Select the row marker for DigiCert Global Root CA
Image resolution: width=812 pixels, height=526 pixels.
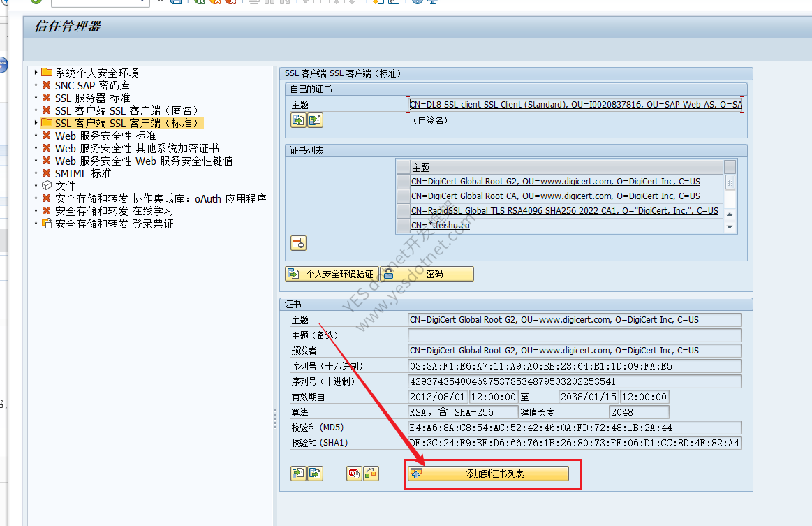404,196
